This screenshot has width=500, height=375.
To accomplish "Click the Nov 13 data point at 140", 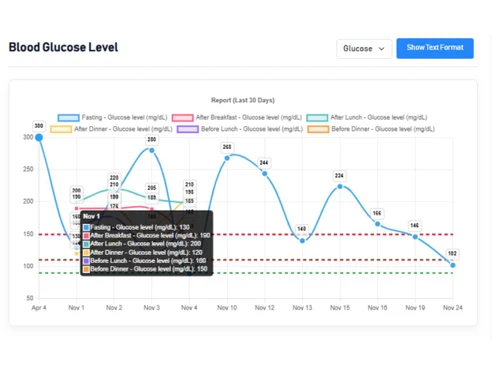I will click(x=302, y=241).
